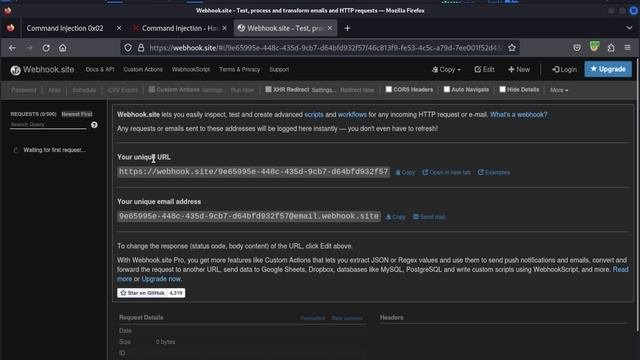
Task: Switch to second Command Injection tab
Action: [x=180, y=28]
